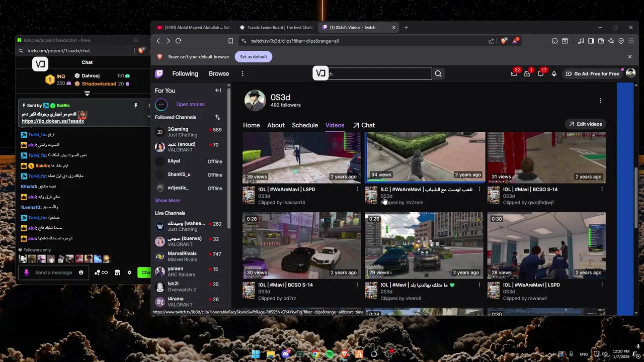Open Twitch top nav three-dot menu

point(242,74)
